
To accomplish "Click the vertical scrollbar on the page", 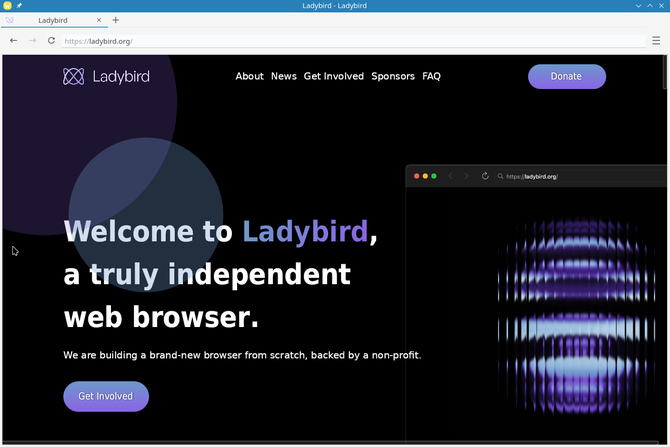I will tap(664, 73).
